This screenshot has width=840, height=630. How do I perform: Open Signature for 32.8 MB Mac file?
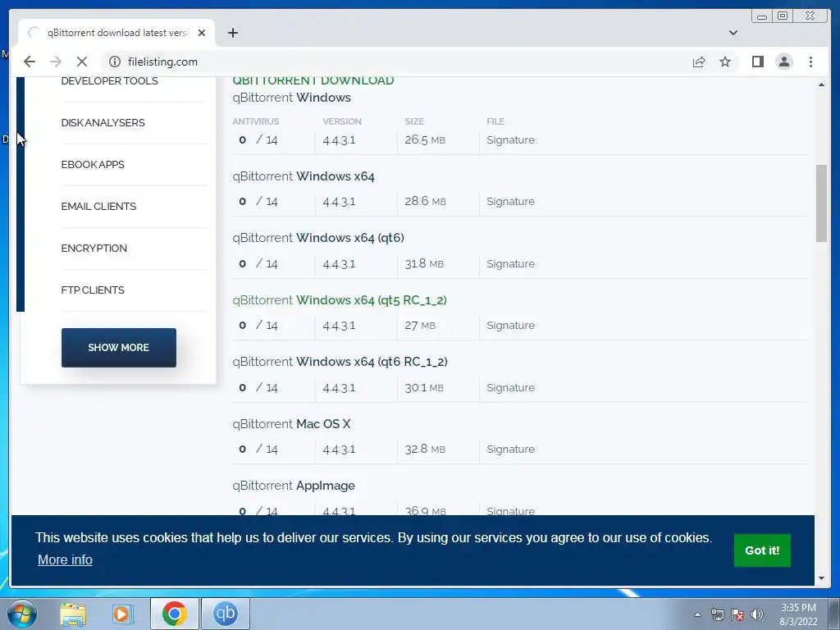click(510, 449)
